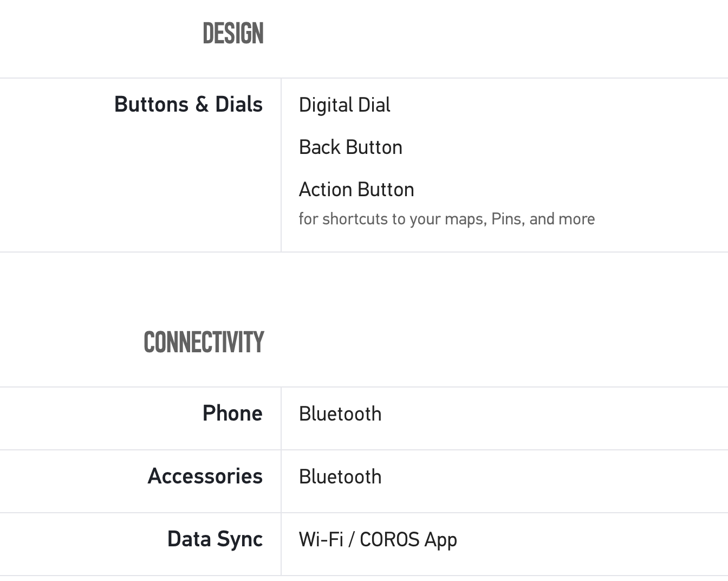Click the DESIGN section heading
The image size is (728, 581).
pyautogui.click(x=233, y=34)
